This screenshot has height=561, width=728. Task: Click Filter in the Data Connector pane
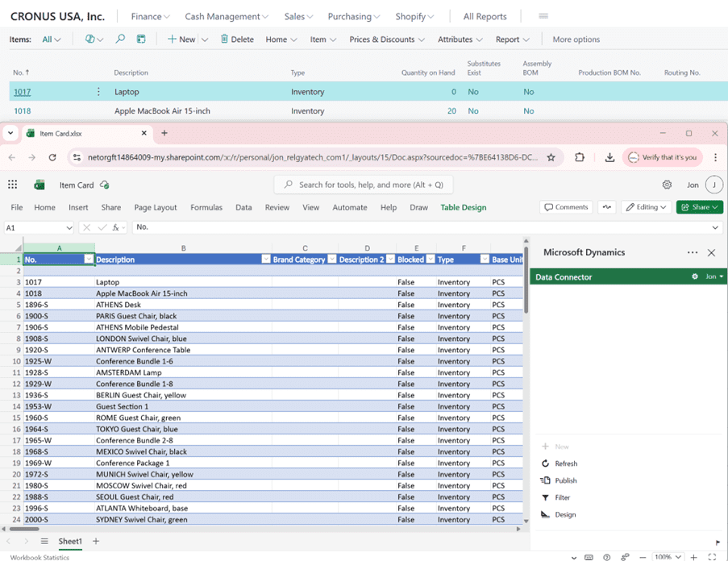click(x=562, y=497)
